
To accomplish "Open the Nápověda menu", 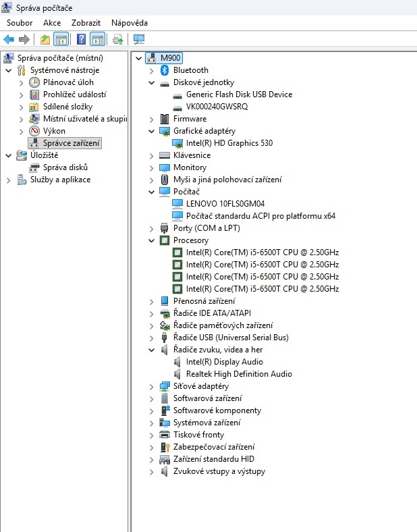I will pyautogui.click(x=130, y=22).
